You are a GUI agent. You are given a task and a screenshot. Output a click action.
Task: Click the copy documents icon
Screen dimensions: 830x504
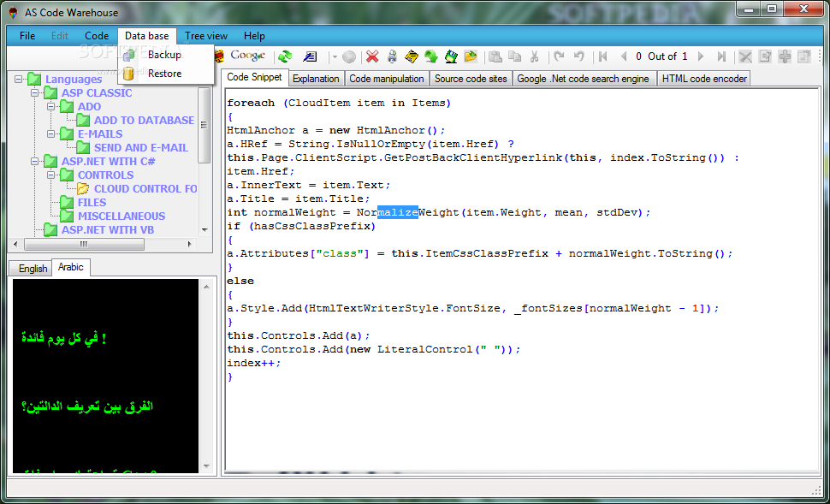pos(514,56)
